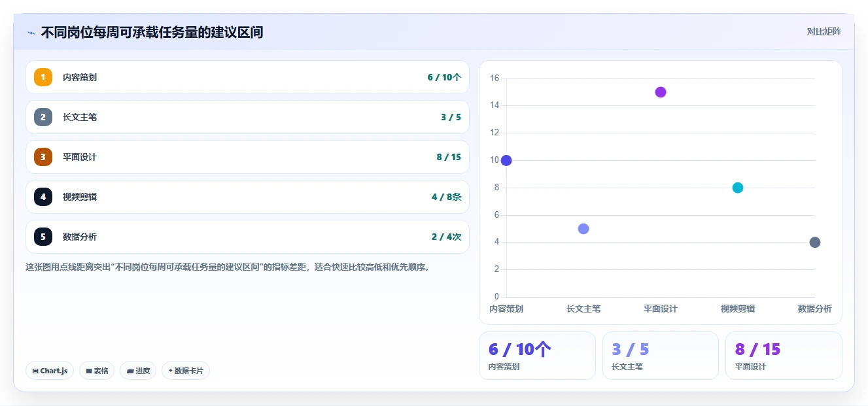Click the value 4 / 8条
The image size is (868, 406).
coord(446,197)
